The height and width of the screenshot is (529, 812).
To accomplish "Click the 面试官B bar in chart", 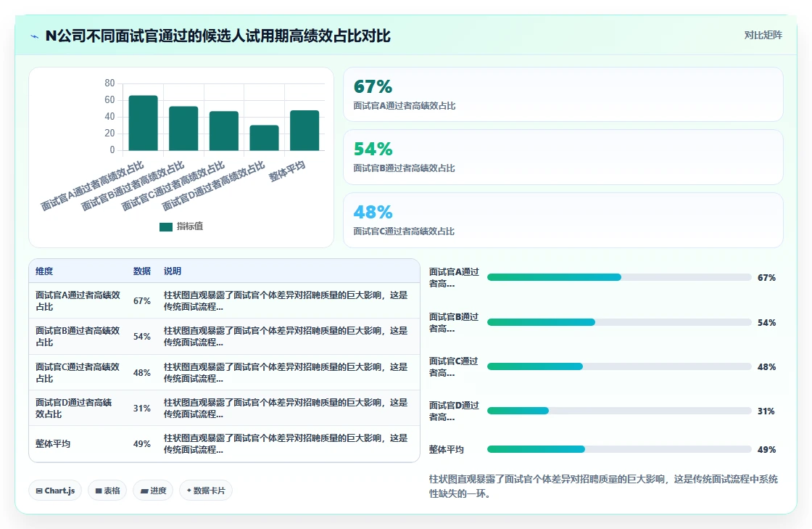I will tap(183, 128).
